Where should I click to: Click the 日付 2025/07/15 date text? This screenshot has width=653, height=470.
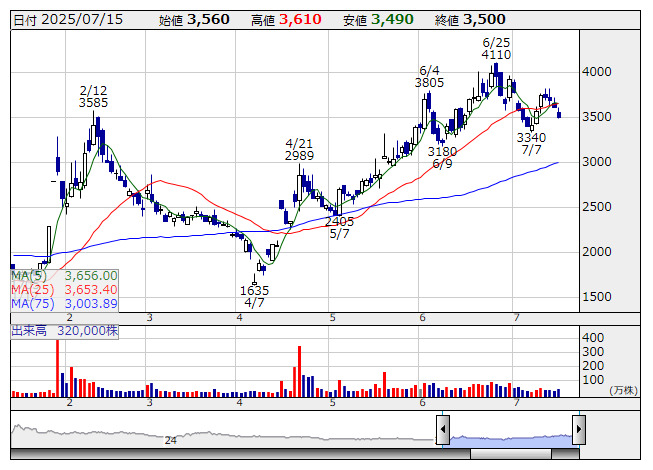click(68, 20)
